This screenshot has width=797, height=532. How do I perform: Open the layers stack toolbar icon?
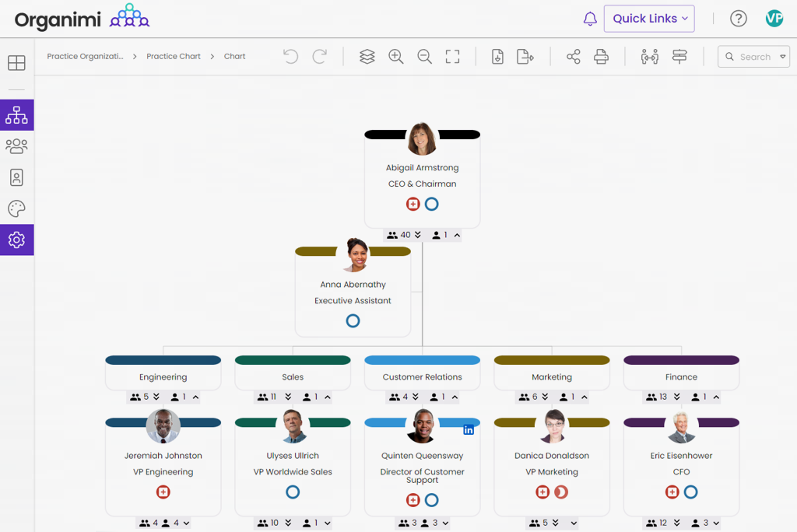[367, 57]
